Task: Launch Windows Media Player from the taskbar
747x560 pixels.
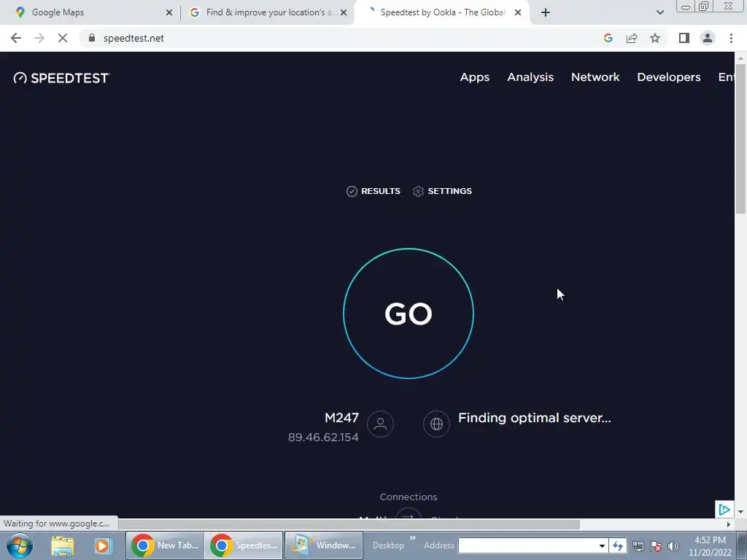Action: 102,545
